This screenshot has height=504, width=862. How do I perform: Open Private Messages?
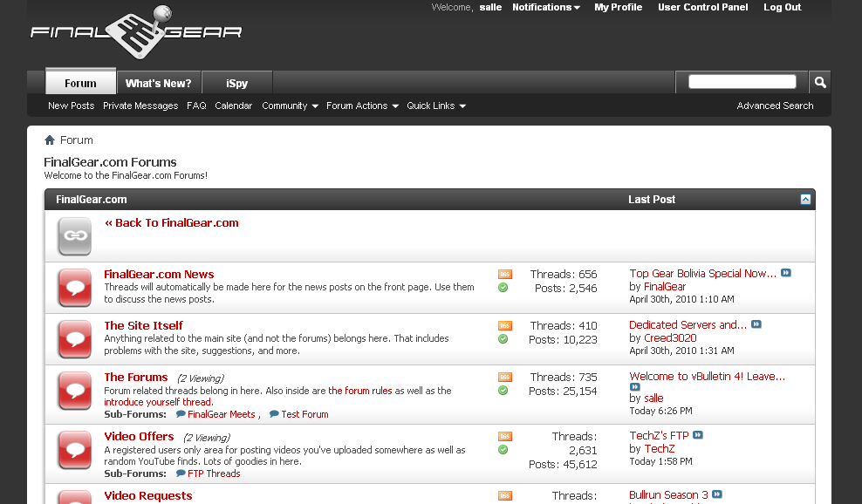tap(140, 106)
